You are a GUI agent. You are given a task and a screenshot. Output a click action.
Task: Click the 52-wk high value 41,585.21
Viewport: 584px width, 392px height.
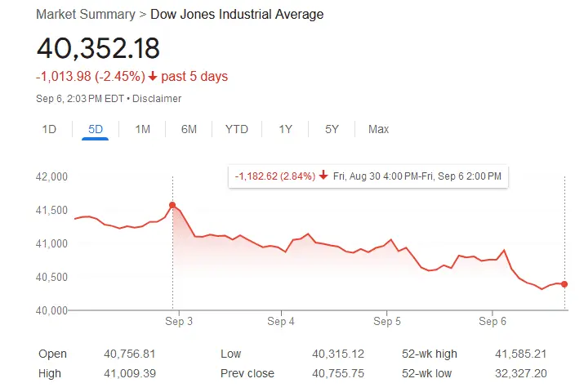click(x=519, y=354)
